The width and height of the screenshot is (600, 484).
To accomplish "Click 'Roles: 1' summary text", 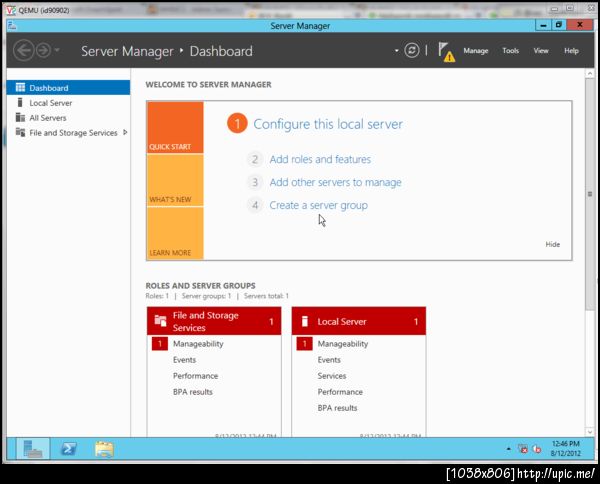I will pos(157,296).
